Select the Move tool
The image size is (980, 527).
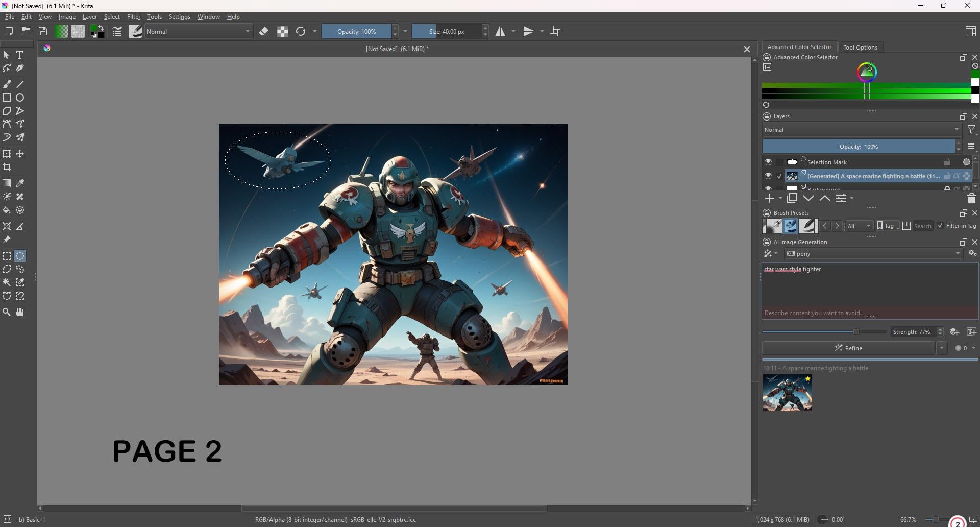(20, 154)
